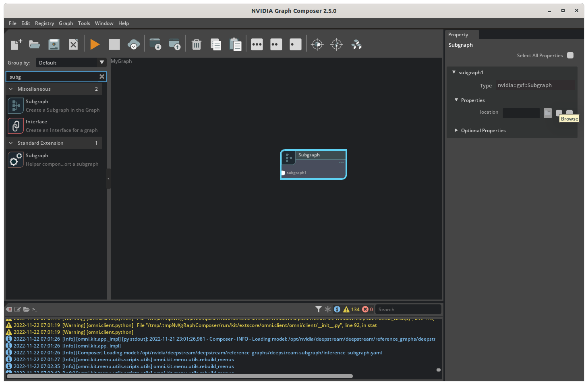Image resolution: width=588 pixels, height=385 pixels.
Task: Open the Window menu
Action: point(104,23)
